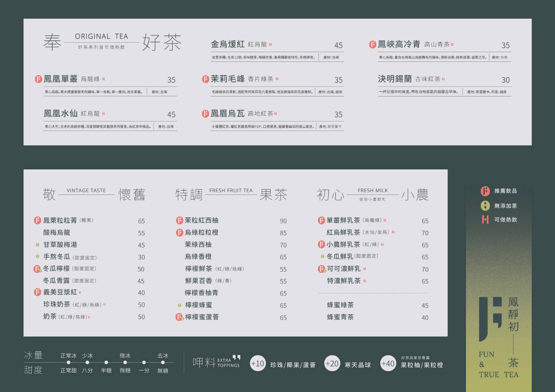Click the olive 無添加茶 legend icon
The width and height of the screenshot is (555, 392).
click(485, 206)
